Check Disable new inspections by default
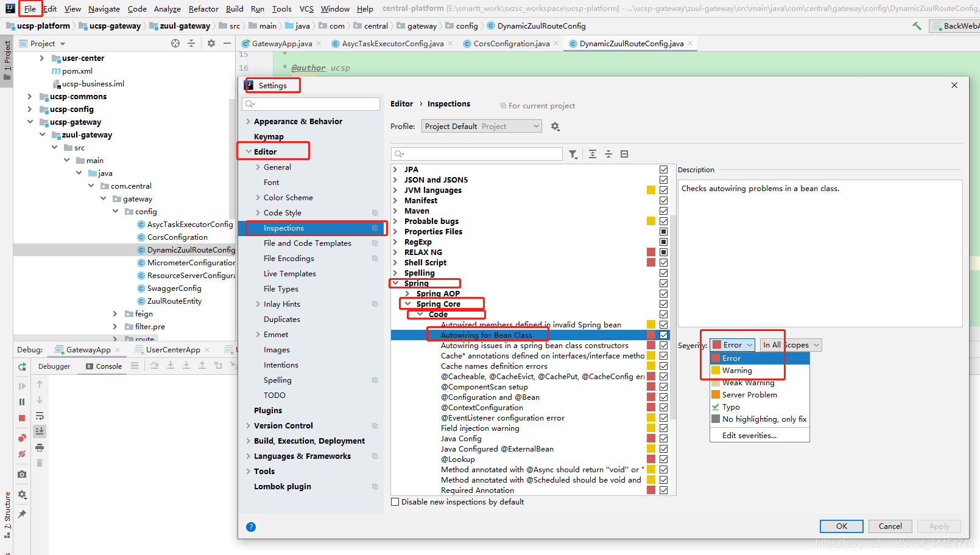 pos(395,502)
